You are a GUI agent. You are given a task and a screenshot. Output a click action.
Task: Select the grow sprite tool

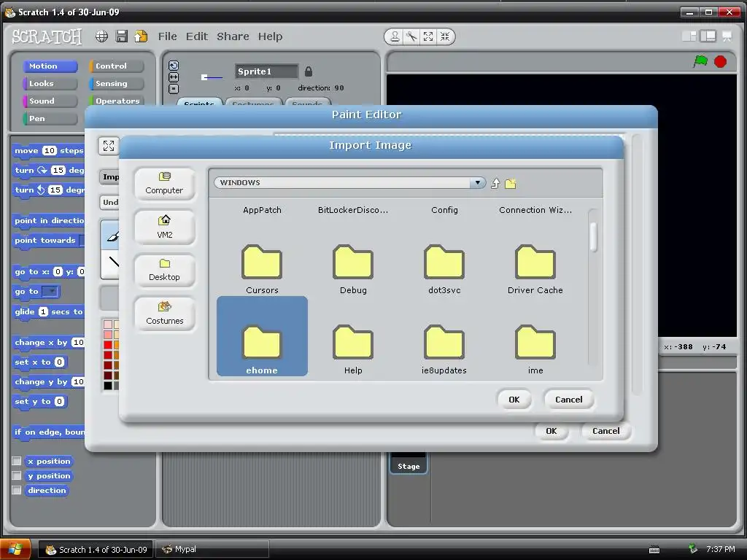(x=428, y=36)
